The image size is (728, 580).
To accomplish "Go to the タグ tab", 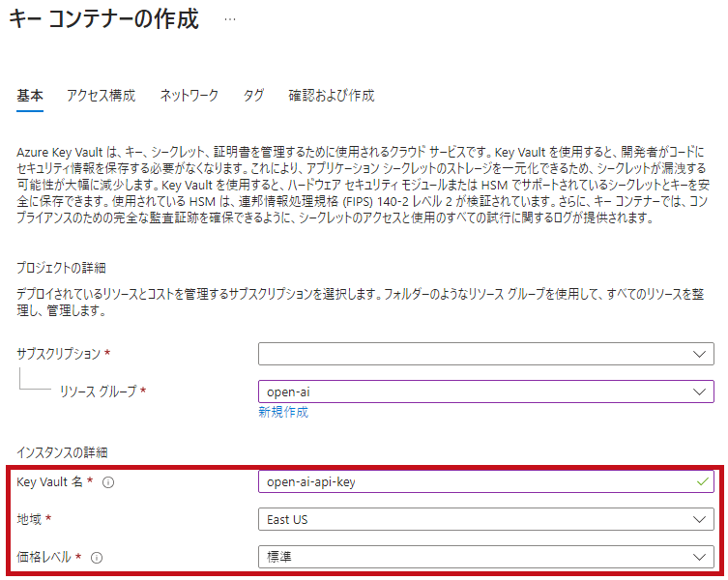I will [253, 96].
